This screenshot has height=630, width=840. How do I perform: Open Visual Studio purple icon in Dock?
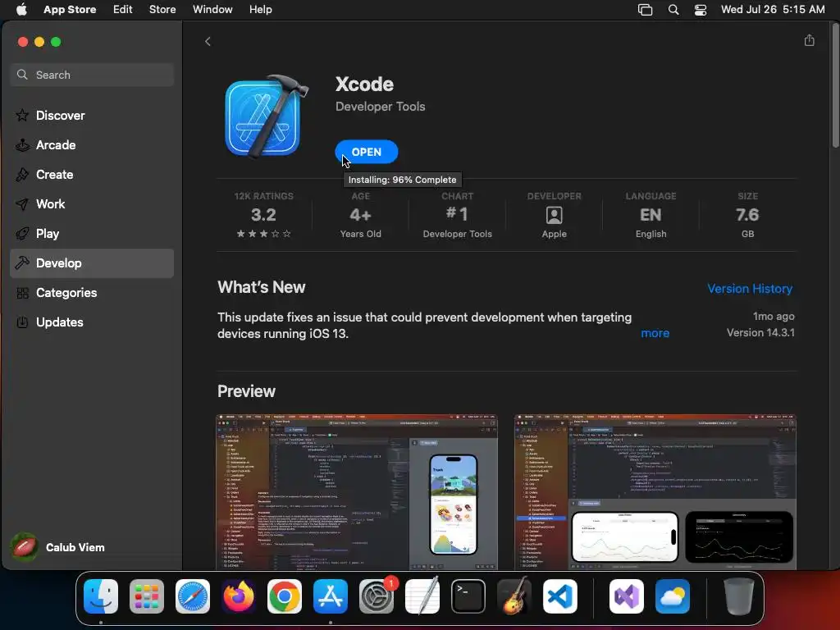click(627, 596)
